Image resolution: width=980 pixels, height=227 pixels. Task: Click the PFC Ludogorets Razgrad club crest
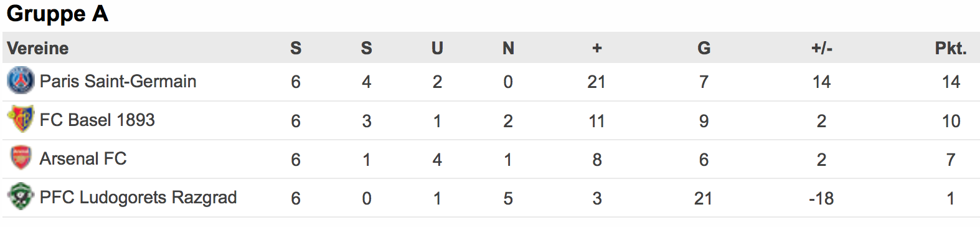tap(21, 197)
